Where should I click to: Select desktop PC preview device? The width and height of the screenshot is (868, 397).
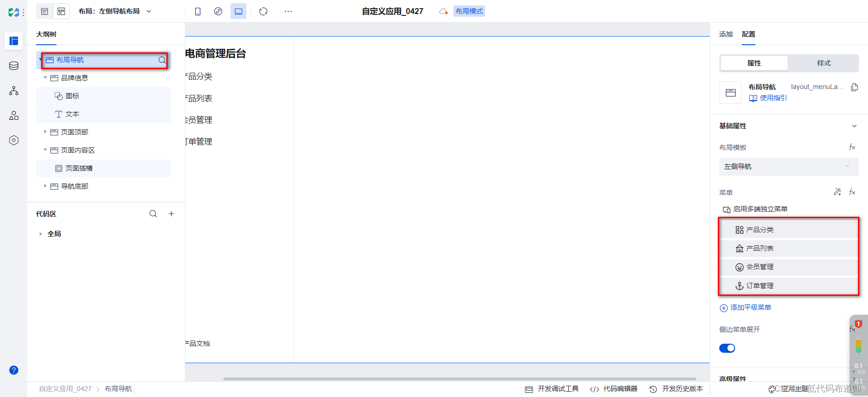238,11
